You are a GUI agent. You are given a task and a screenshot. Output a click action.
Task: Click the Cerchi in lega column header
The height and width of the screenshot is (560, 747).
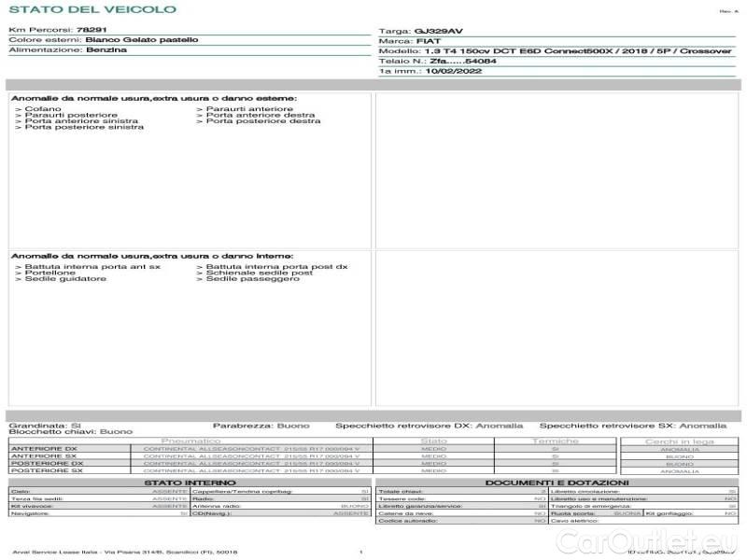[679, 441]
